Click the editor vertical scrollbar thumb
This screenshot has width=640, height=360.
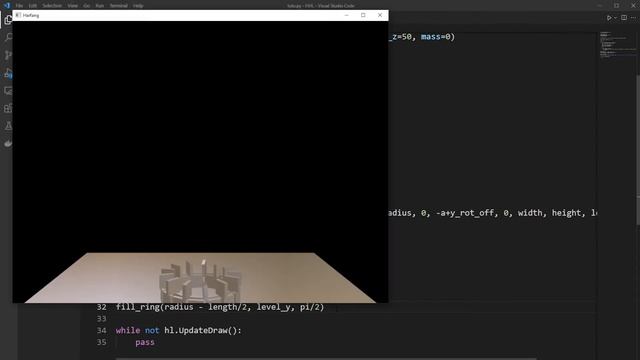(x=638, y=149)
